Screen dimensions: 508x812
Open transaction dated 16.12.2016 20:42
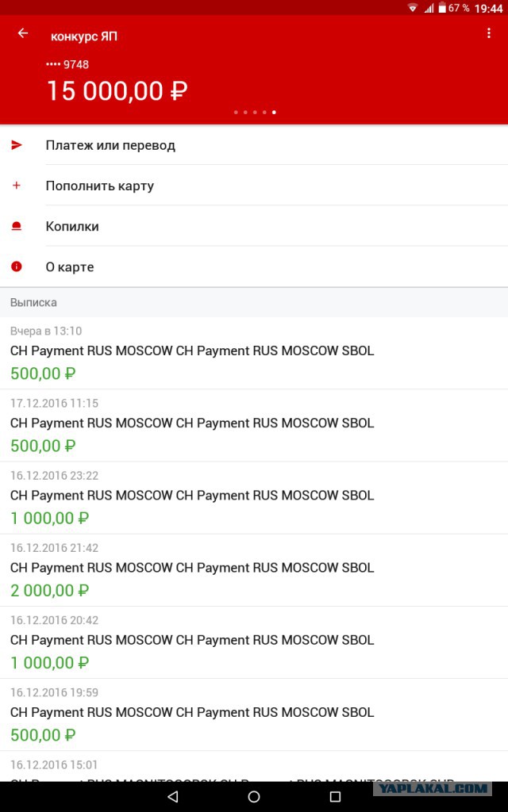pos(254,642)
